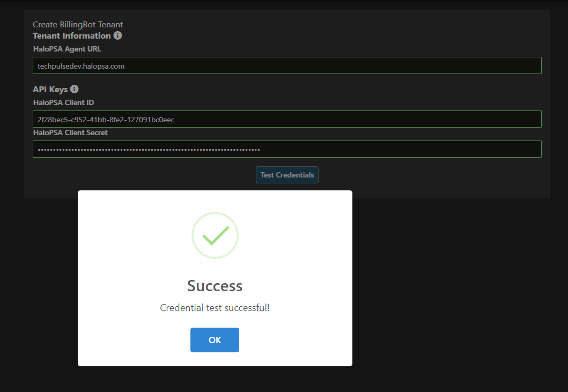The width and height of the screenshot is (568, 392).
Task: Click the techpulsedev.halopsa.com text in the URL field
Action: coord(81,66)
